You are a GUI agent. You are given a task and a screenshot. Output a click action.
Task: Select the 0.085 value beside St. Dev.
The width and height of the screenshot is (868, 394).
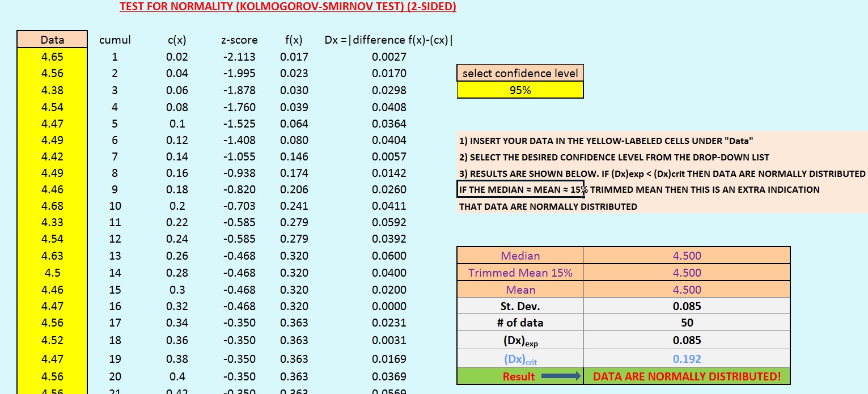[x=687, y=306]
